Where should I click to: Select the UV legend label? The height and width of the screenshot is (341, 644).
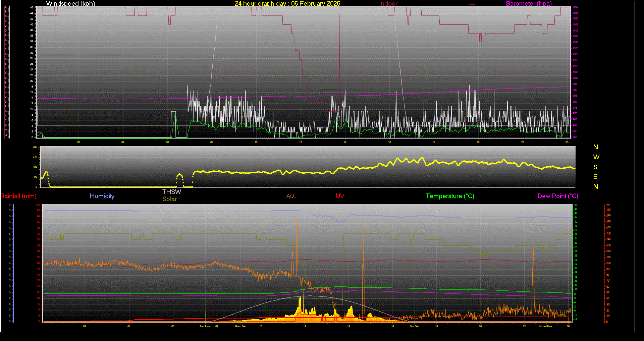click(340, 196)
